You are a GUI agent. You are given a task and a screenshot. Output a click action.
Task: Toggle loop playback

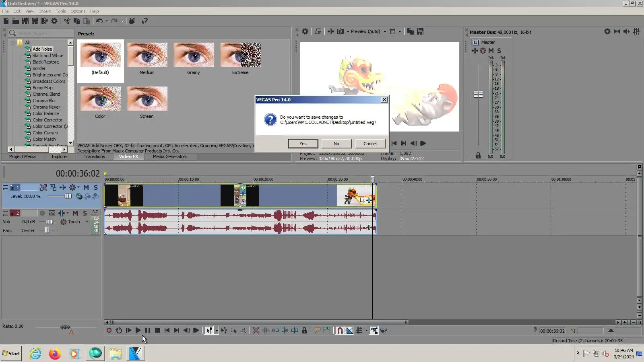pyautogui.click(x=119, y=331)
